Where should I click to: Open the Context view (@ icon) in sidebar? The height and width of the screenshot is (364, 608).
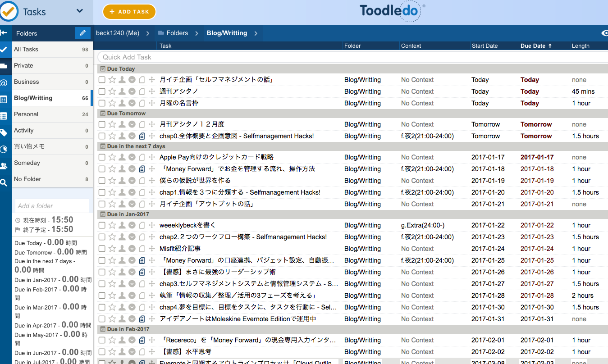[4, 82]
